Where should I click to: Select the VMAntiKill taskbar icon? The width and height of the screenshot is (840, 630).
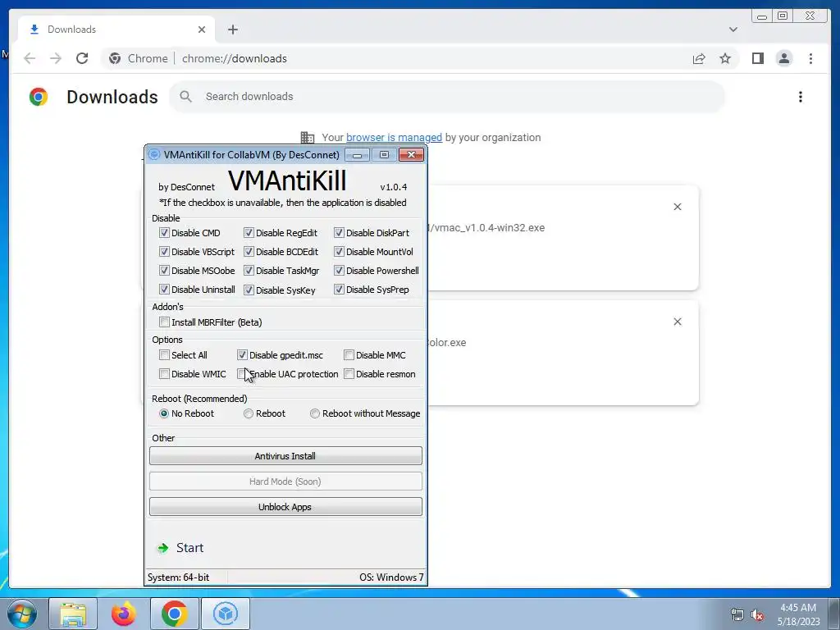pos(226,614)
